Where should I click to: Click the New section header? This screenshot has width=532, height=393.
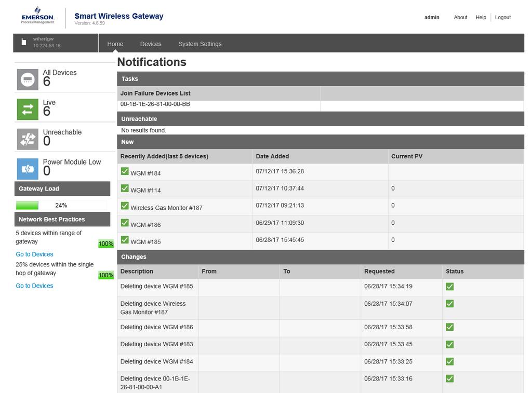click(321, 142)
